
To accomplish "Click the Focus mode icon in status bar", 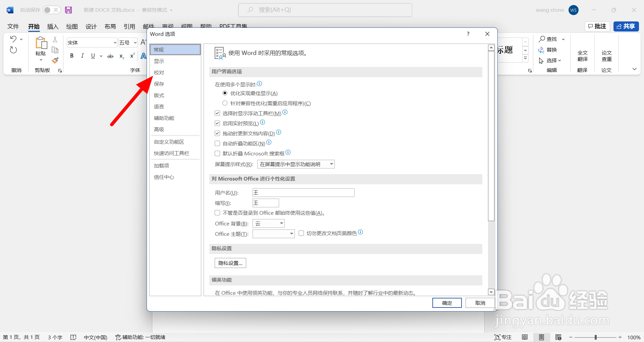I will [x=497, y=337].
